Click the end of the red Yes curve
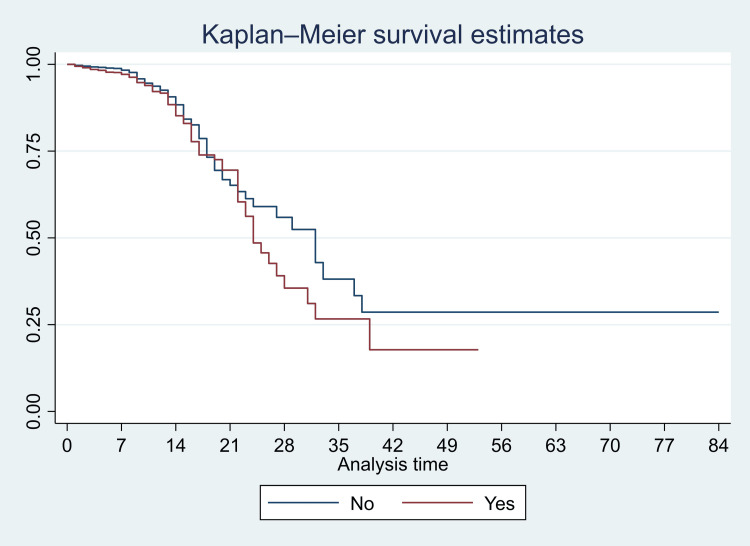The height and width of the screenshot is (546, 750). [477, 349]
